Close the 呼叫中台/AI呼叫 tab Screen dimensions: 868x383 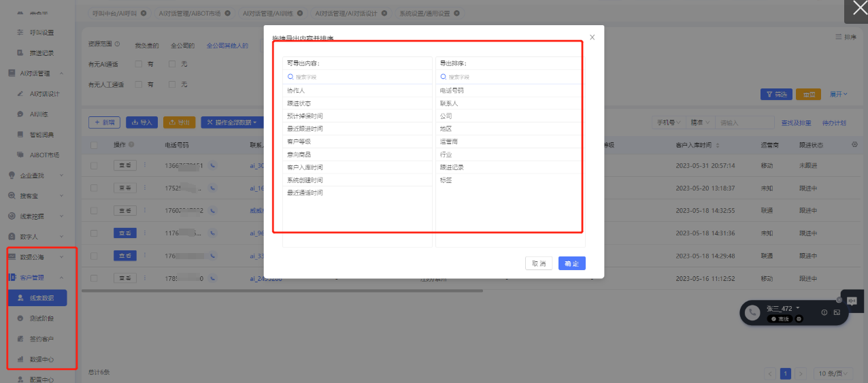point(144,13)
